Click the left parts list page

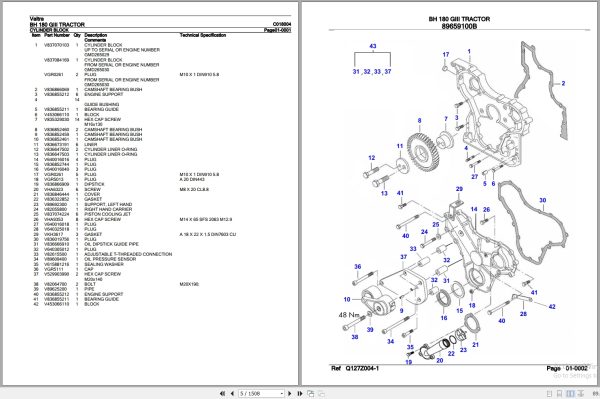pos(150,193)
